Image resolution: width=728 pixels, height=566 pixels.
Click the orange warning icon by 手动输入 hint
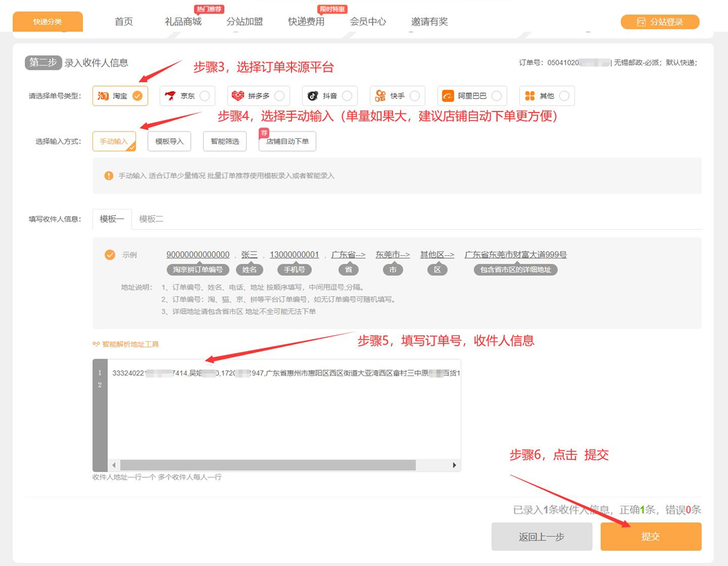(x=108, y=175)
